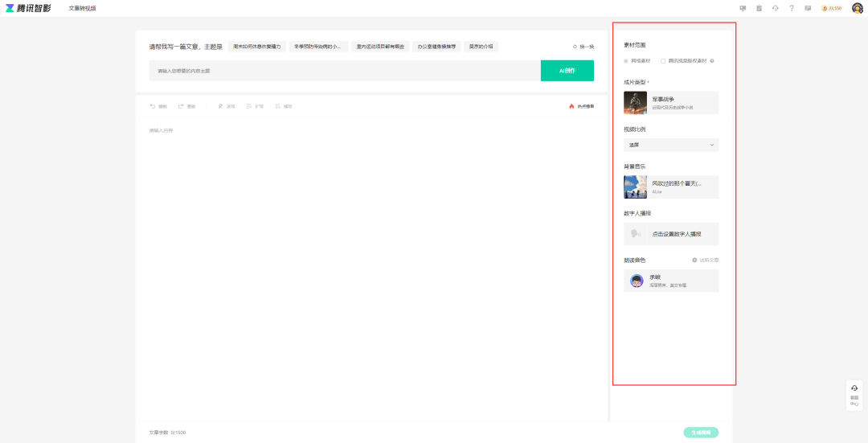
Task: Open the 成片类型 军事战争 selector
Action: coord(671,103)
